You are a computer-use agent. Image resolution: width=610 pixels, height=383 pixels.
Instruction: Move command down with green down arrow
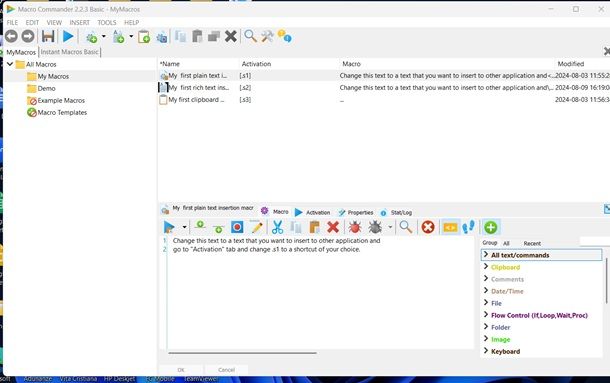coord(219,228)
